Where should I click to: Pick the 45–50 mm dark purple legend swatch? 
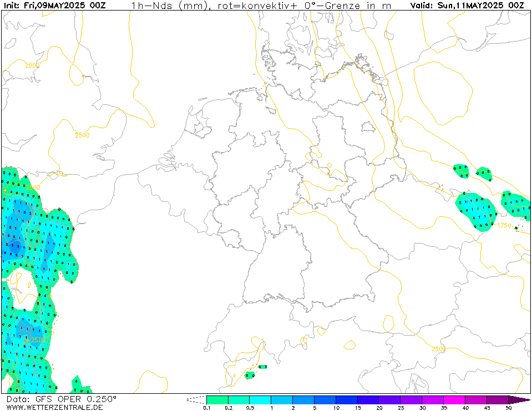498,400
